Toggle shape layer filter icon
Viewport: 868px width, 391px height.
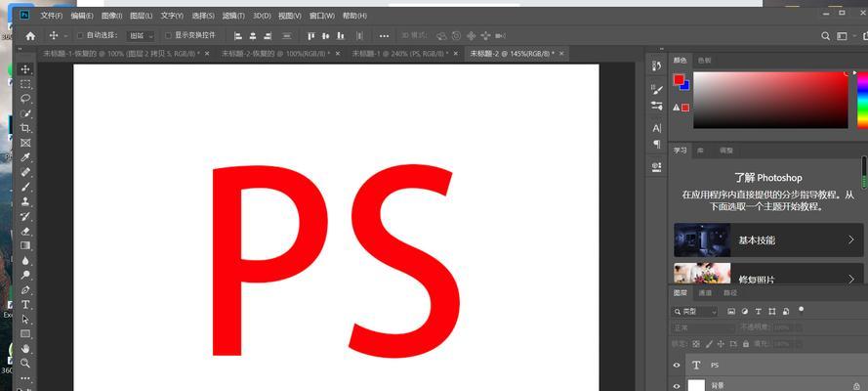click(x=772, y=312)
